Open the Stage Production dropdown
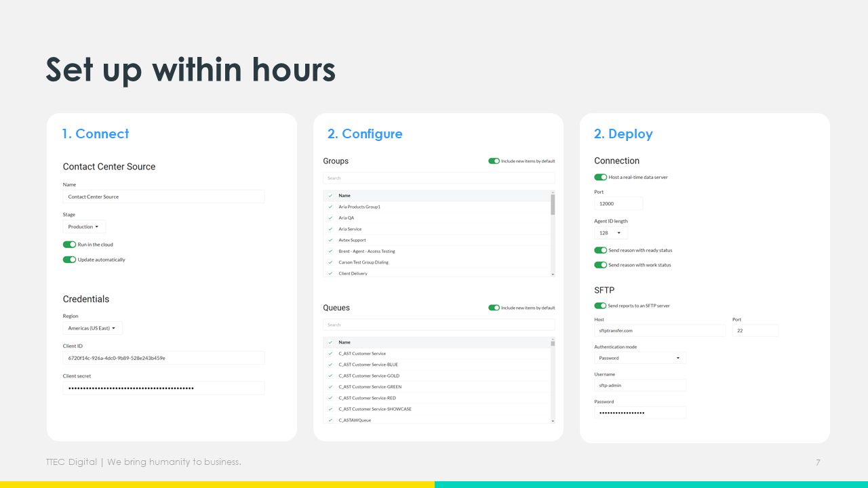Image resolution: width=868 pixels, height=488 pixels. (84, 227)
